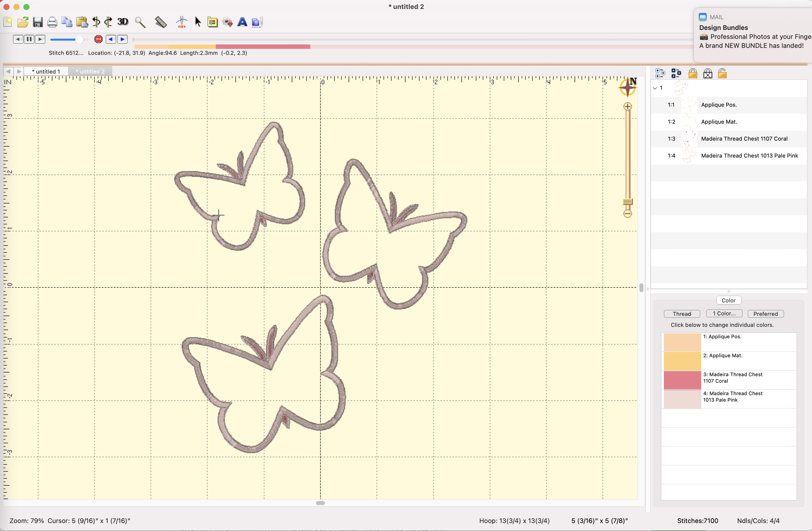Select the arrow pointer tool
Image resolution: width=812 pixels, height=531 pixels.
[198, 22]
